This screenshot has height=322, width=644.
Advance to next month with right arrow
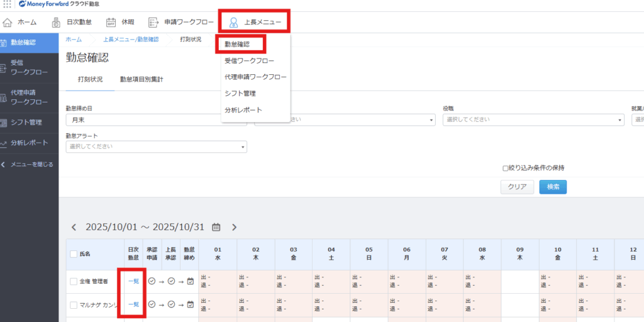235,227
